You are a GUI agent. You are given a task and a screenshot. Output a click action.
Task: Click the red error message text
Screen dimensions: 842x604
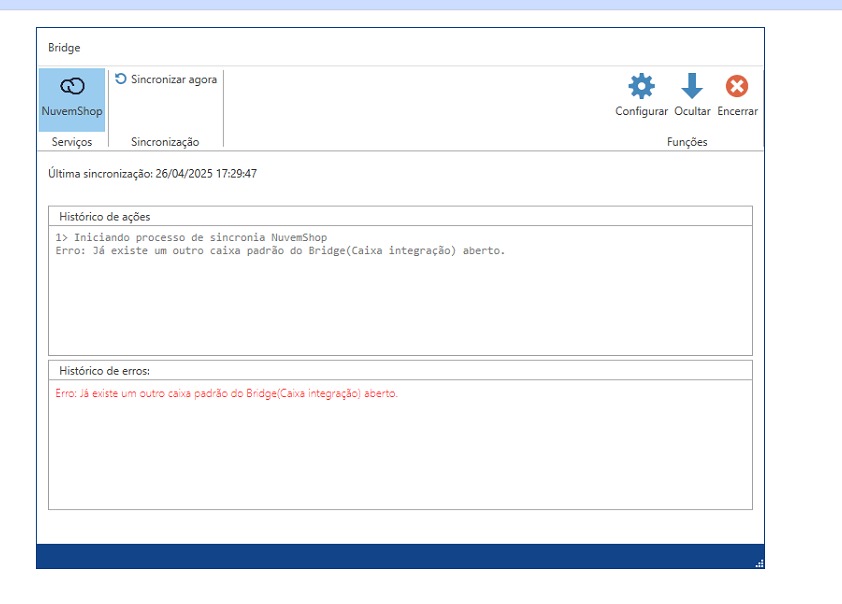tap(226, 394)
